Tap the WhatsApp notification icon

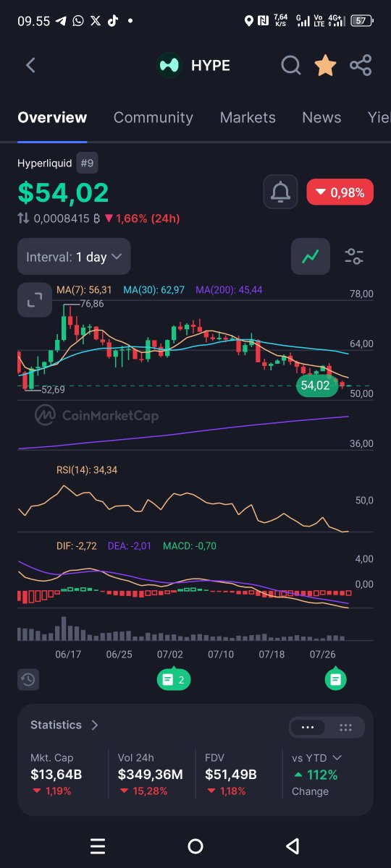(78, 21)
